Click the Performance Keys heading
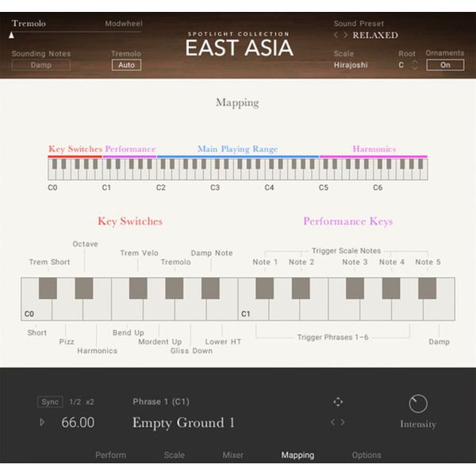The image size is (476, 476). pos(348,221)
